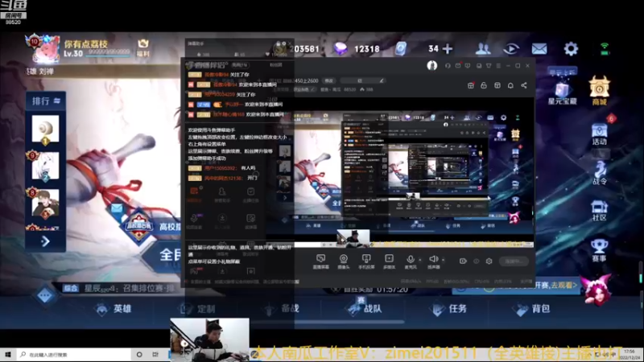Open the spectate eye-play icon in the top bar
The image size is (644, 362).
[x=511, y=49]
